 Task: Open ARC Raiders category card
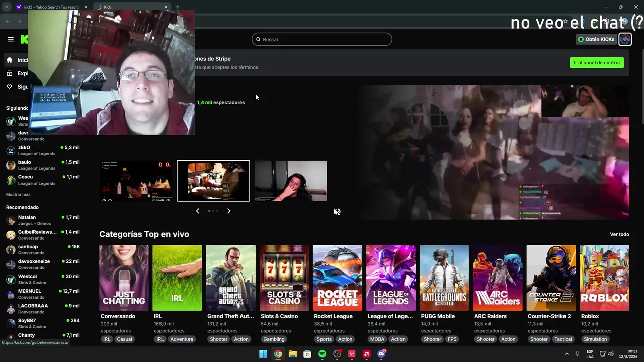(498, 278)
